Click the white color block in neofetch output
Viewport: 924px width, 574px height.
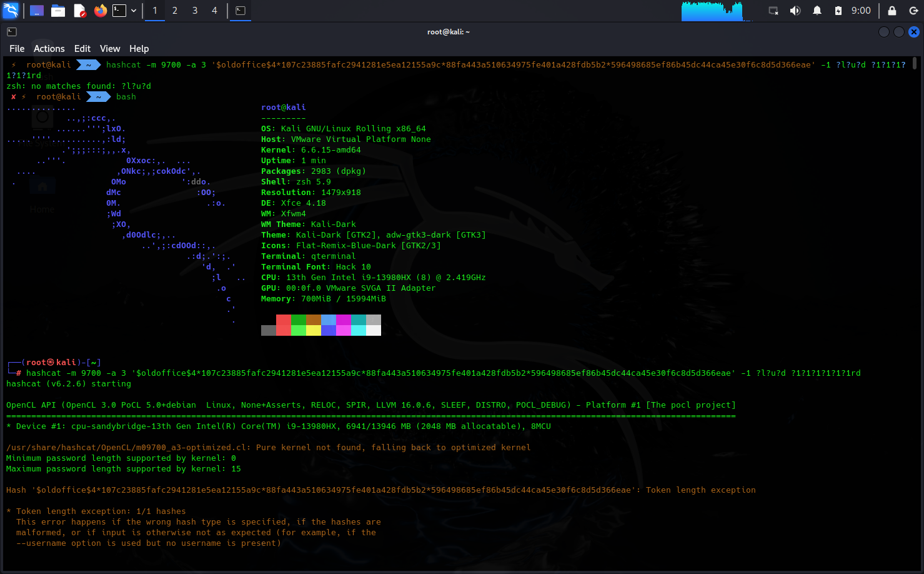coord(374,330)
